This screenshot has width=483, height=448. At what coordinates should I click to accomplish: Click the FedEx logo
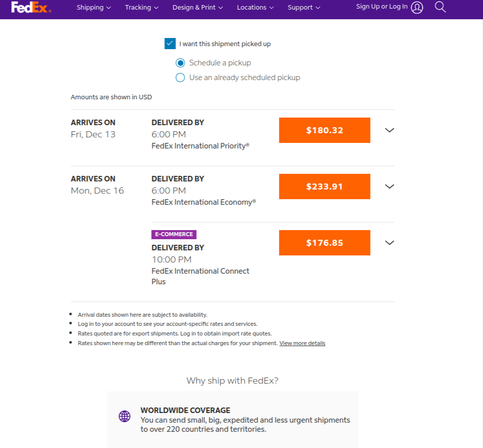31,7
